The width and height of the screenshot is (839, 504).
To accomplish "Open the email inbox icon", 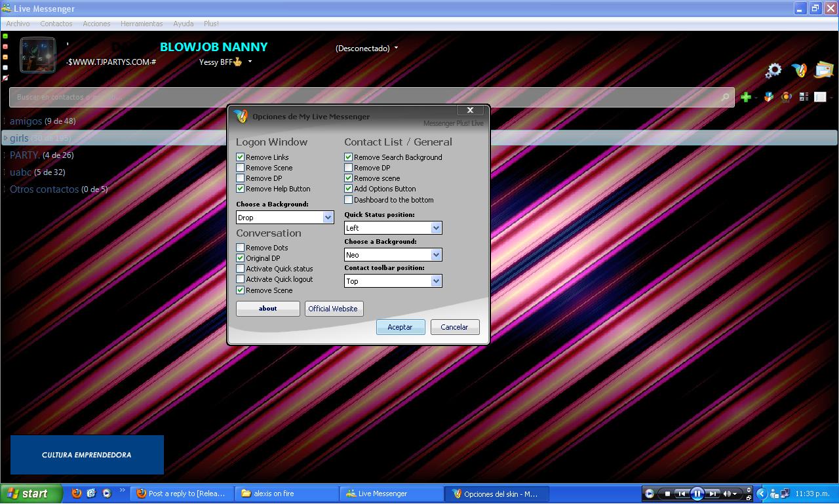I will pyautogui.click(x=823, y=69).
